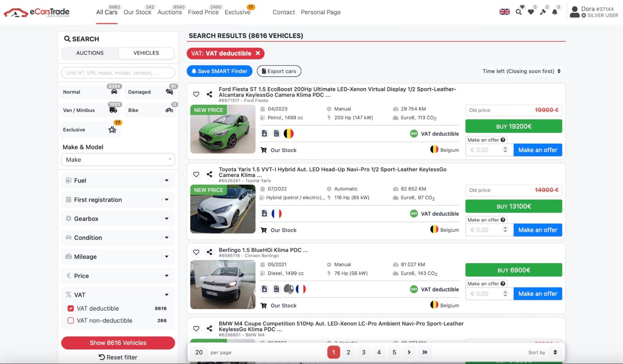Open the Fixed Price tab
Screen dimensions: 623x364
(203, 12)
